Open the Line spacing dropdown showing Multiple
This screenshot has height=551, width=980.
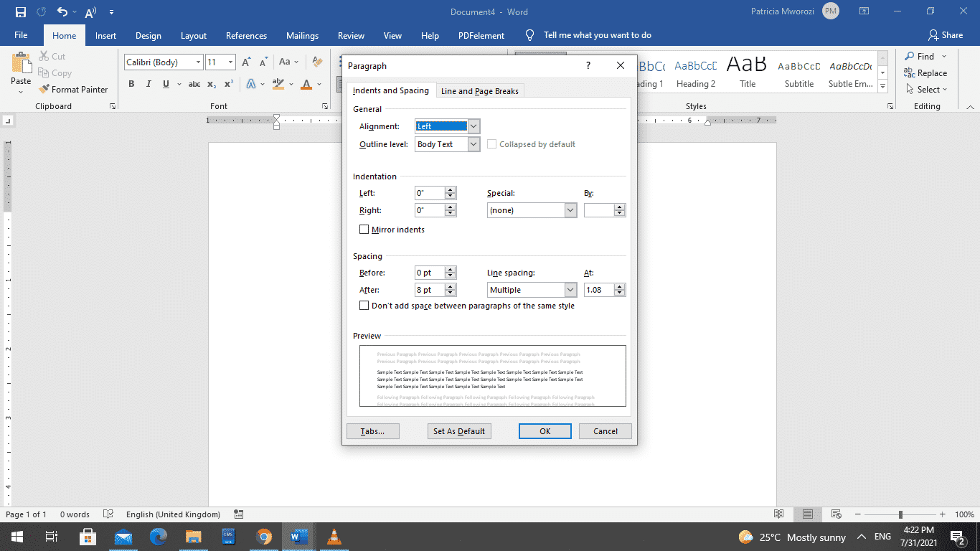click(570, 289)
